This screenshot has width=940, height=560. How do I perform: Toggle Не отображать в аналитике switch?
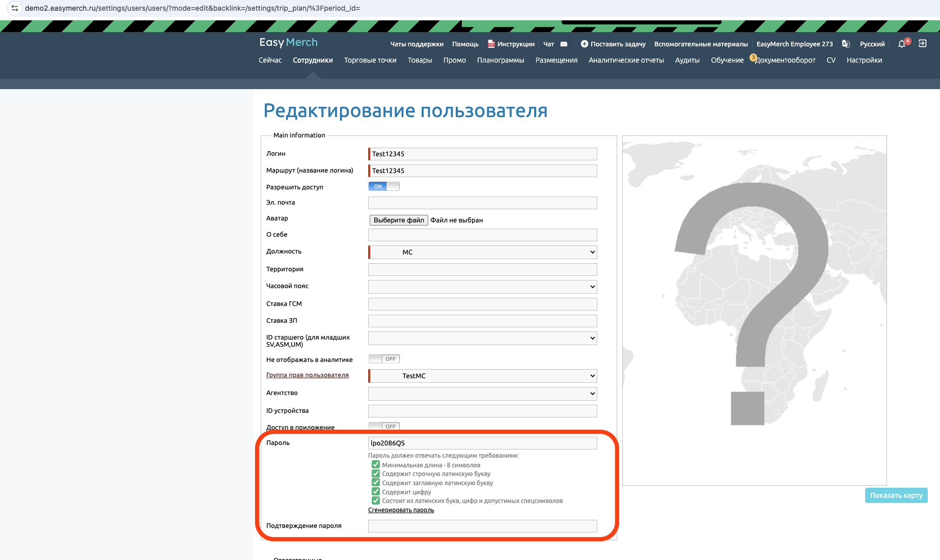pyautogui.click(x=384, y=359)
